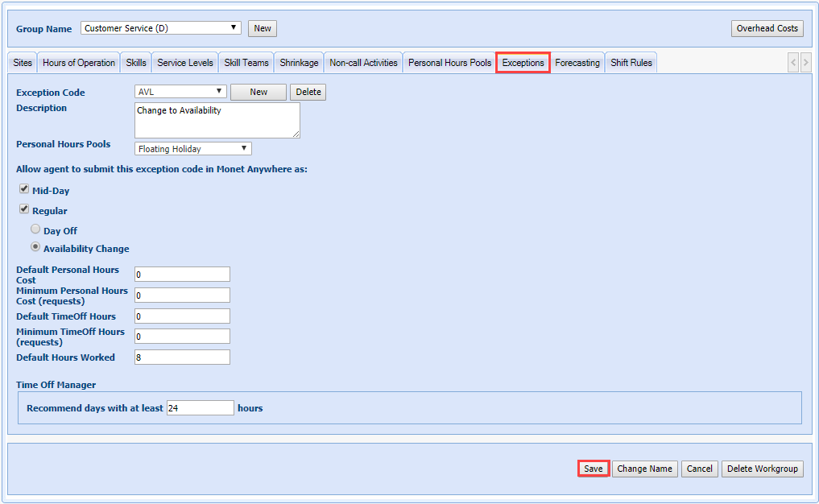The width and height of the screenshot is (819, 504).
Task: Open the Shift Rules tab
Action: click(x=631, y=63)
